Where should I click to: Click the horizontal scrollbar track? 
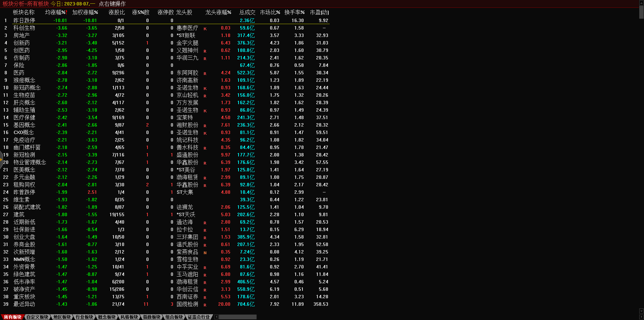point(238,317)
